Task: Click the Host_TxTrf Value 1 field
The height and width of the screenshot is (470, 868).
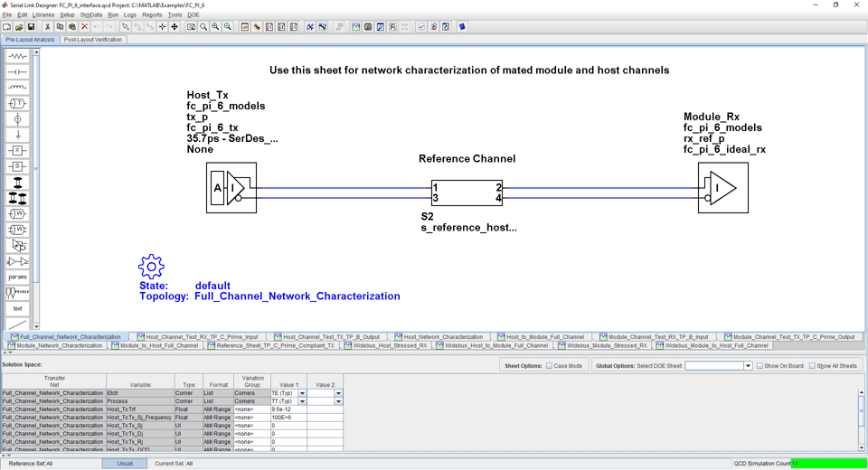Action: pyautogui.click(x=288, y=409)
